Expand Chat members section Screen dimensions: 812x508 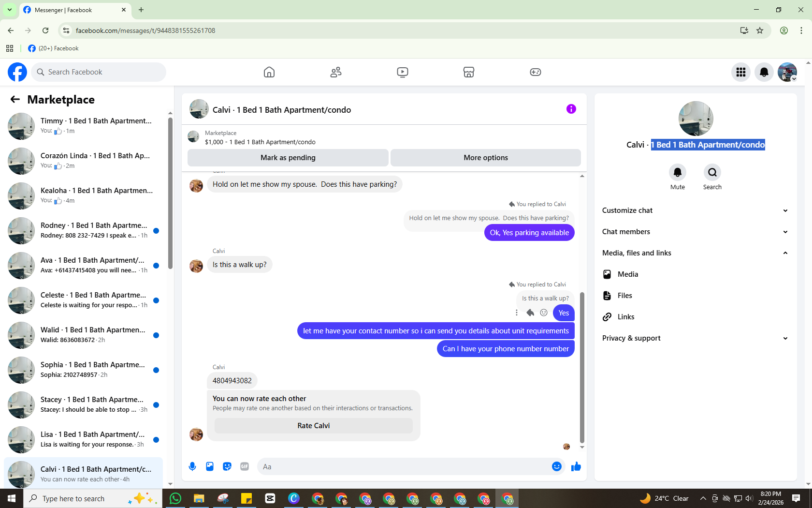[x=696, y=232]
